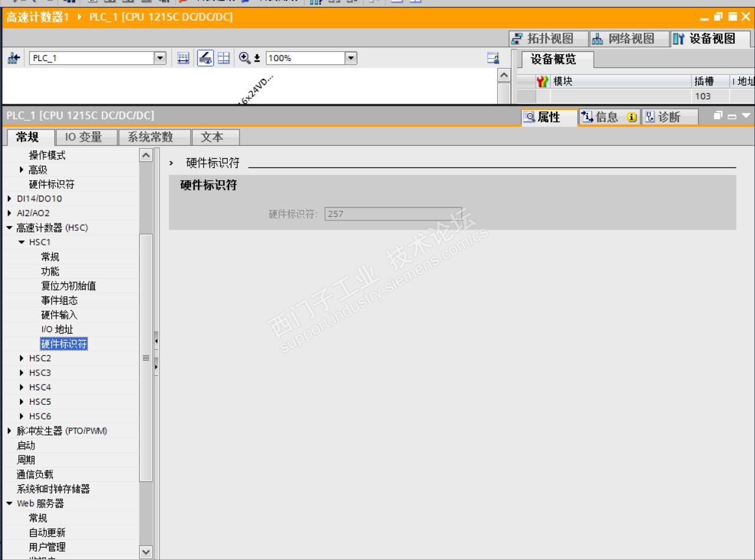Click the 硬件标识符 field showing 257

393,214
